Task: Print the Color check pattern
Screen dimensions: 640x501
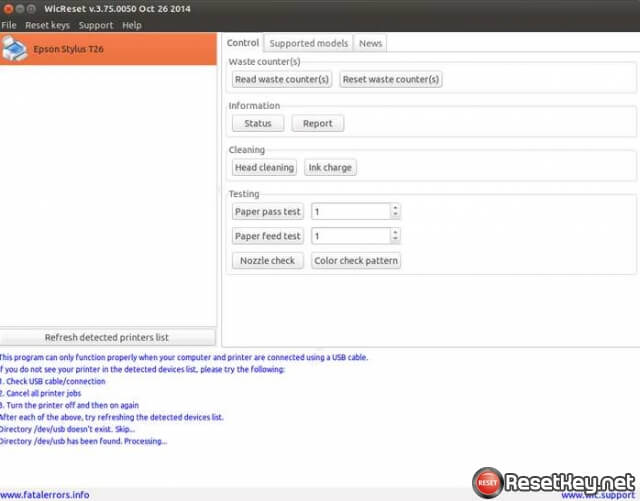Action: click(x=356, y=261)
